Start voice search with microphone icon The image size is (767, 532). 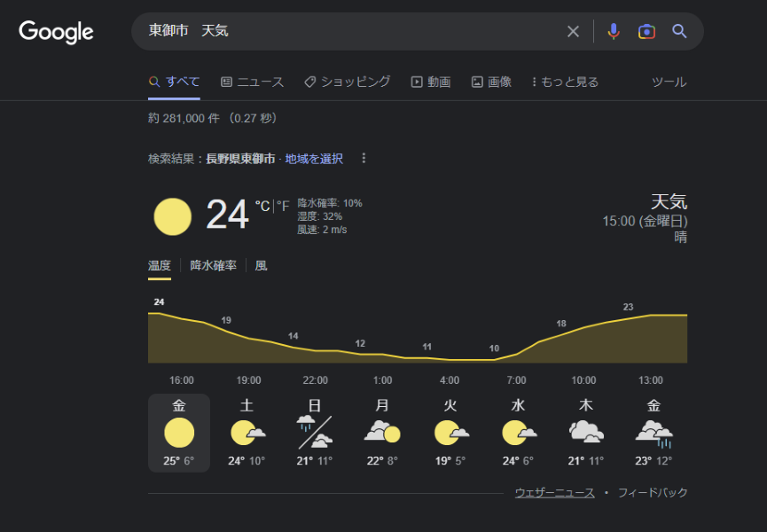[x=613, y=32]
